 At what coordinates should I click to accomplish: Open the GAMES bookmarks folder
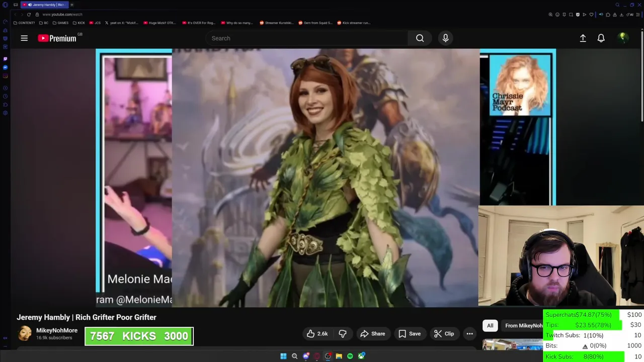(60, 23)
